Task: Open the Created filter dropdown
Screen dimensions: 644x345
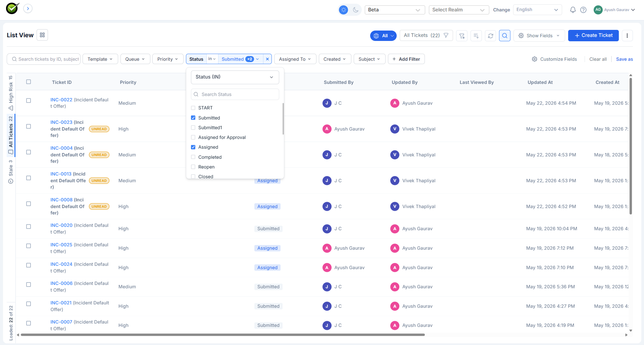Action: (335, 59)
